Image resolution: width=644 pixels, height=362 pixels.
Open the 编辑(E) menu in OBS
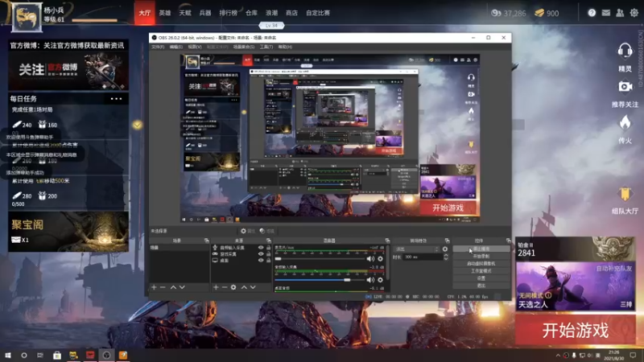coord(175,47)
